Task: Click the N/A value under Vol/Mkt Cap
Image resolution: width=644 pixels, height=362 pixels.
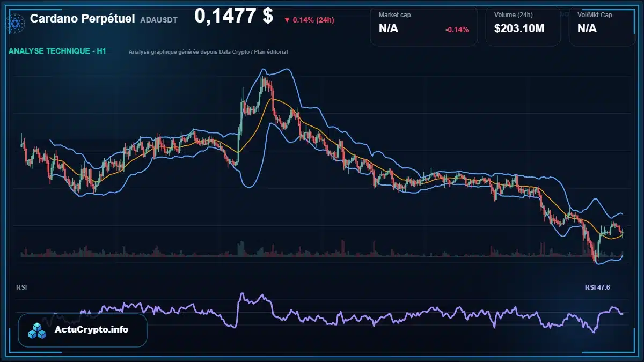Action: click(587, 29)
